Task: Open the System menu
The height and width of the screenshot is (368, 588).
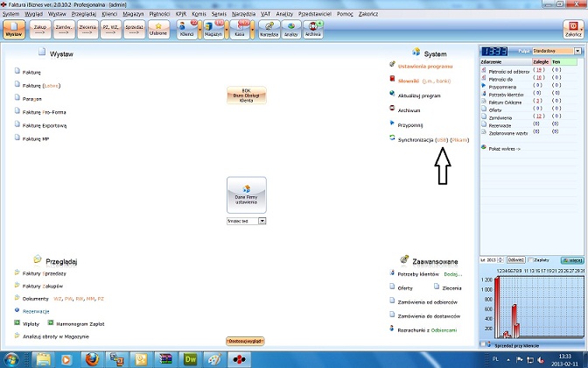Action: pos(10,14)
